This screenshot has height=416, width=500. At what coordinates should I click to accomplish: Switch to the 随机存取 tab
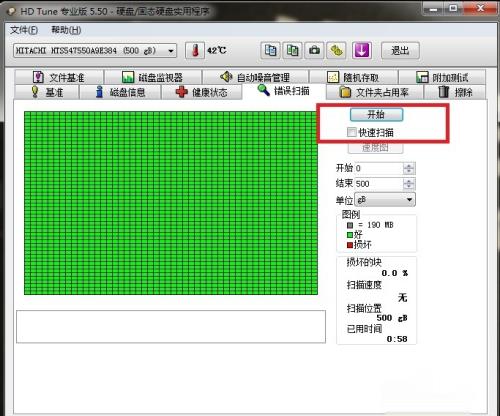tap(354, 77)
